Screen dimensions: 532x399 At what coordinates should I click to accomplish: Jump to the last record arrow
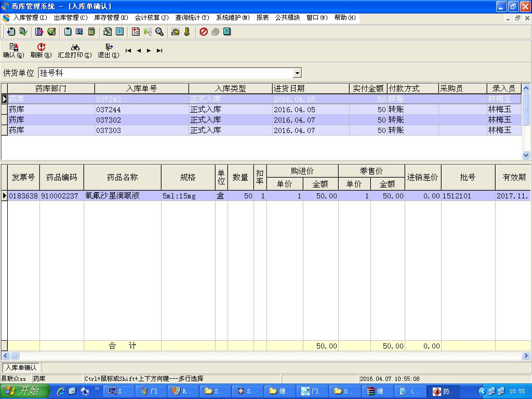click(159, 50)
